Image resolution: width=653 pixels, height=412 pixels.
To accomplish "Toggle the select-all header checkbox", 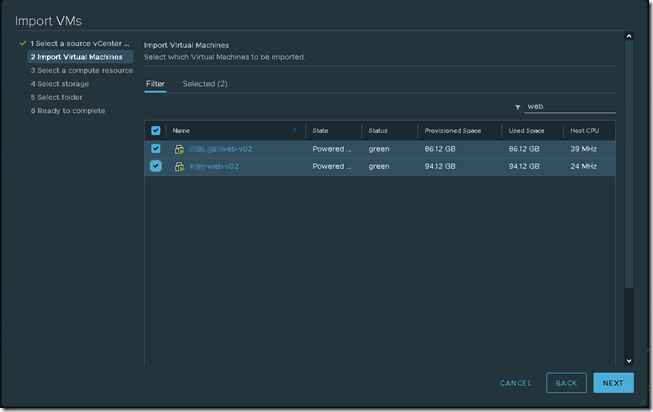I will pyautogui.click(x=156, y=131).
